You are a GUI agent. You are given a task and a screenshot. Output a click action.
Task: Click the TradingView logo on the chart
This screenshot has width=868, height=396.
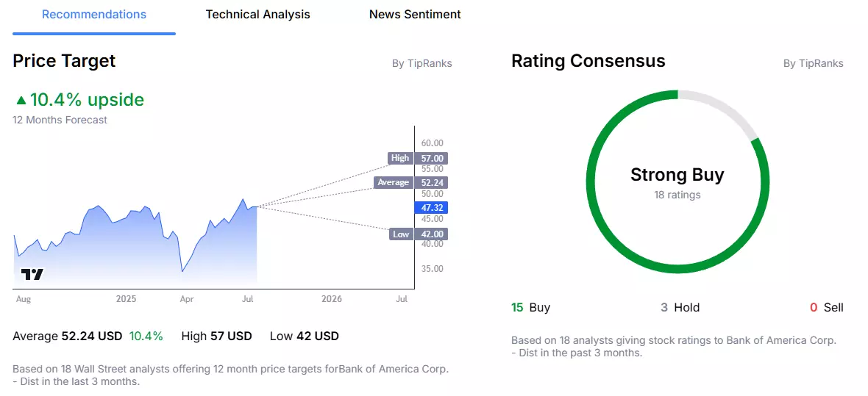[x=32, y=274]
